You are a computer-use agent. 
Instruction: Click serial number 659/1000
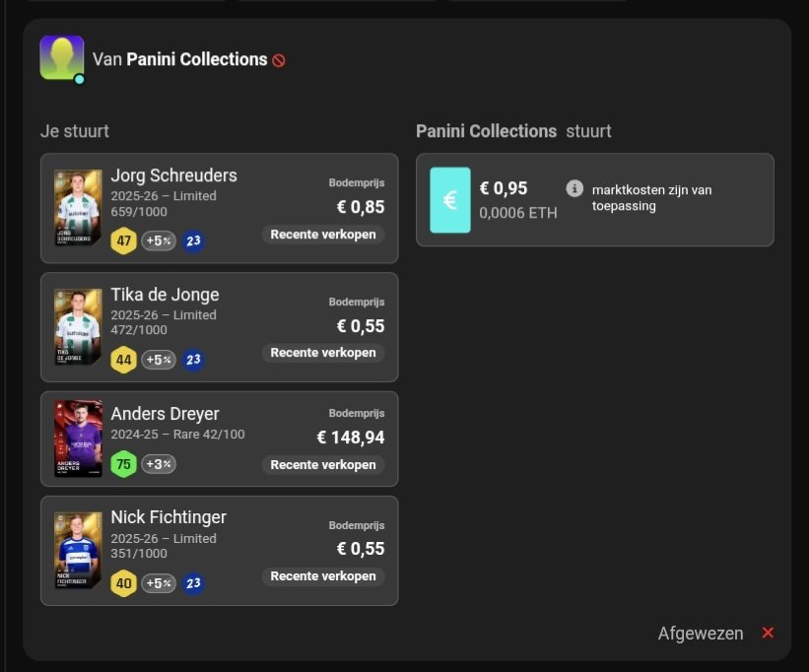[x=139, y=212]
